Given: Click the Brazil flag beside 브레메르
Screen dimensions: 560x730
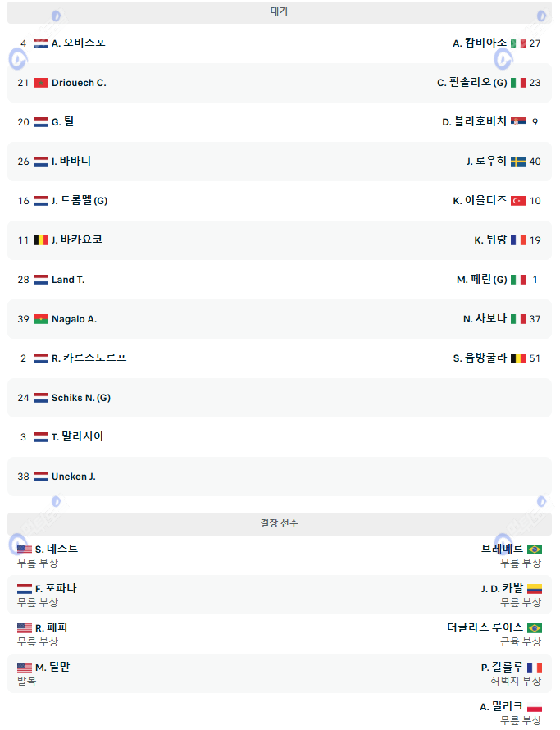Looking at the screenshot, I should 535,550.
